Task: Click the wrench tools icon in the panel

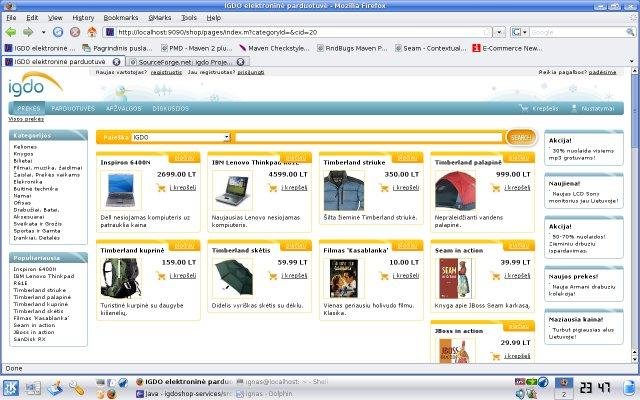Action: click(76, 388)
